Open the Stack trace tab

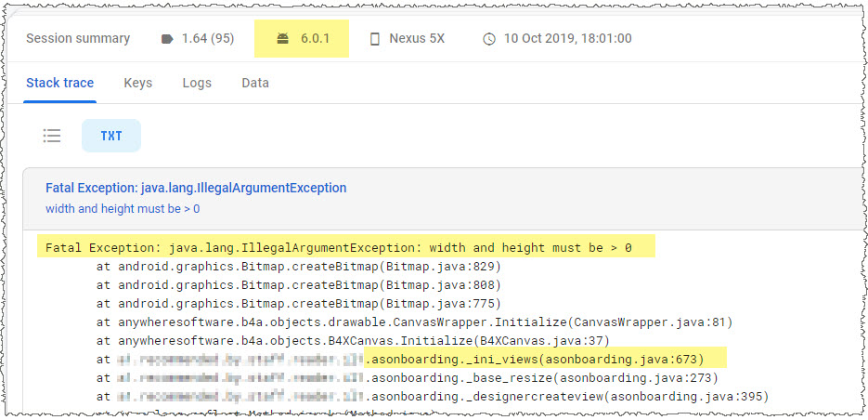click(x=59, y=83)
